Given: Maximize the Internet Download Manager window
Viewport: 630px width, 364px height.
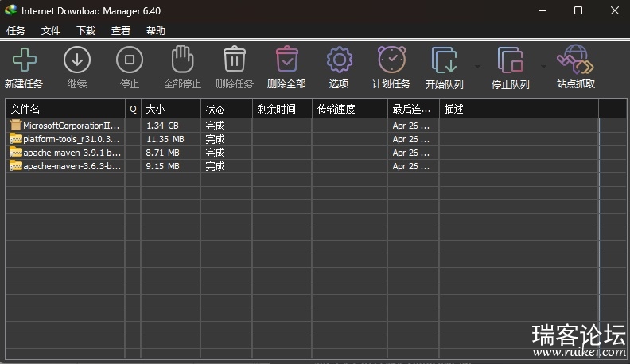Looking at the screenshot, I should [578, 10].
